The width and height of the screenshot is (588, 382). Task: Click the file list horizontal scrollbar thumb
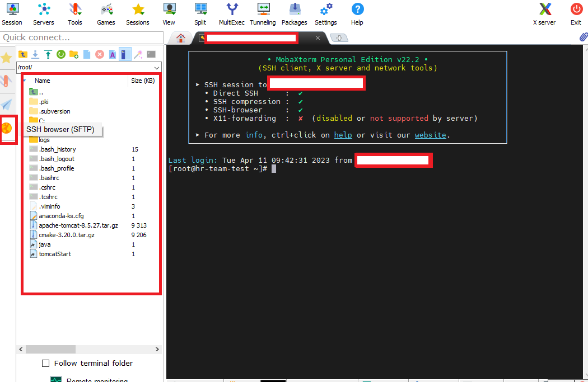point(50,349)
